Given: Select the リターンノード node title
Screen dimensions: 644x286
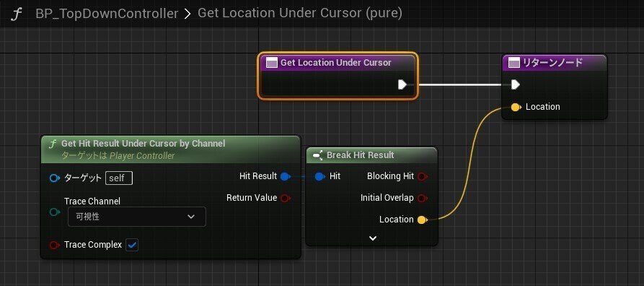Looking at the screenshot, I should 552,63.
